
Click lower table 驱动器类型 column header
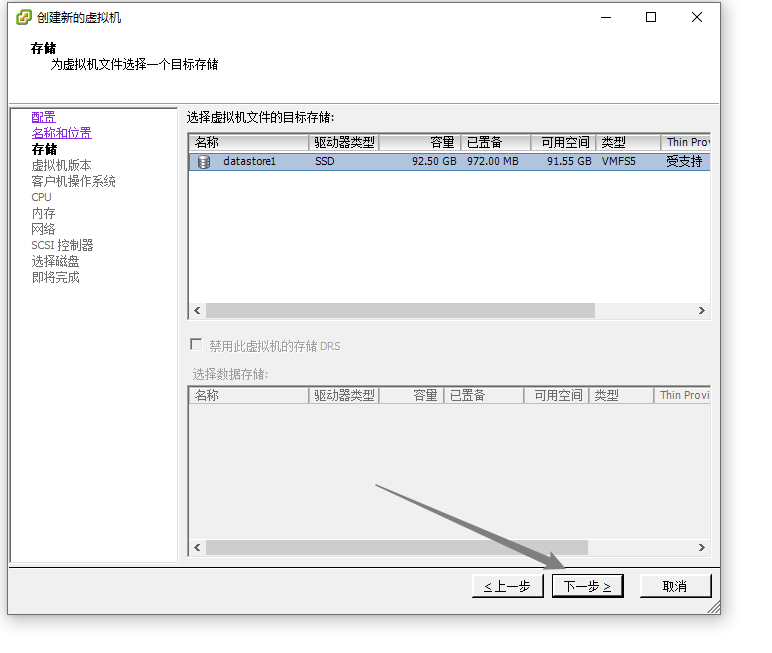pos(344,395)
